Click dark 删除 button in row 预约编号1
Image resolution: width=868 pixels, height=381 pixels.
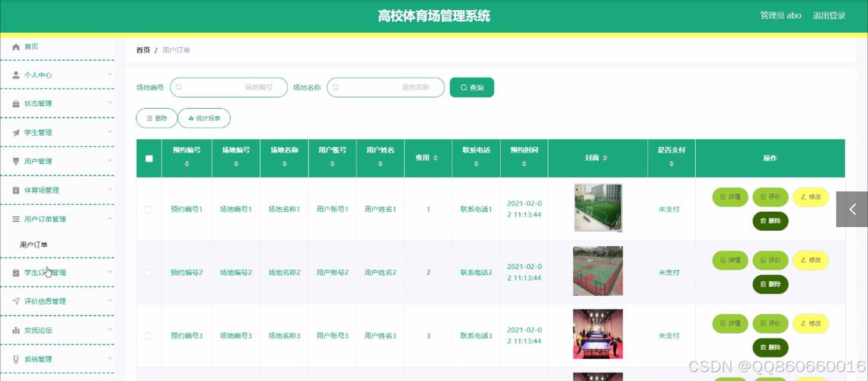(771, 221)
